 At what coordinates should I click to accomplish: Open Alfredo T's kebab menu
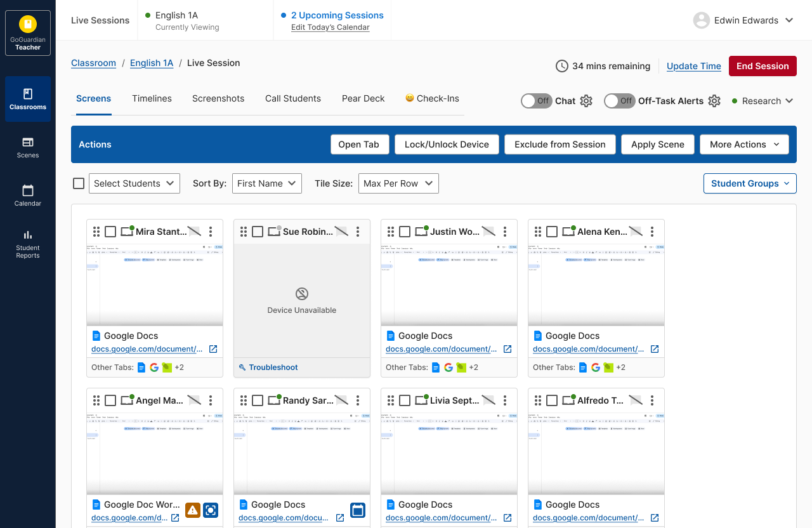coord(652,400)
